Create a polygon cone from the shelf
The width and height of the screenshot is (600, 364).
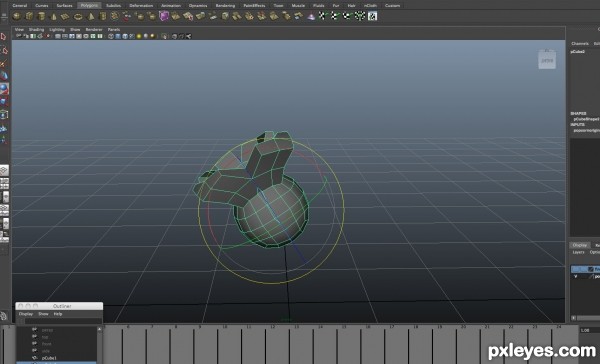coord(54,16)
